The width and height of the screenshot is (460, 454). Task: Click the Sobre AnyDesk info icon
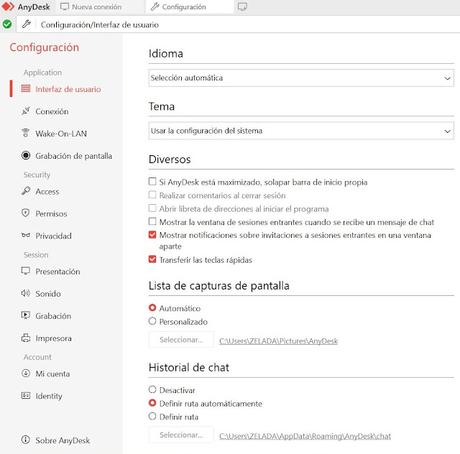pyautogui.click(x=26, y=440)
